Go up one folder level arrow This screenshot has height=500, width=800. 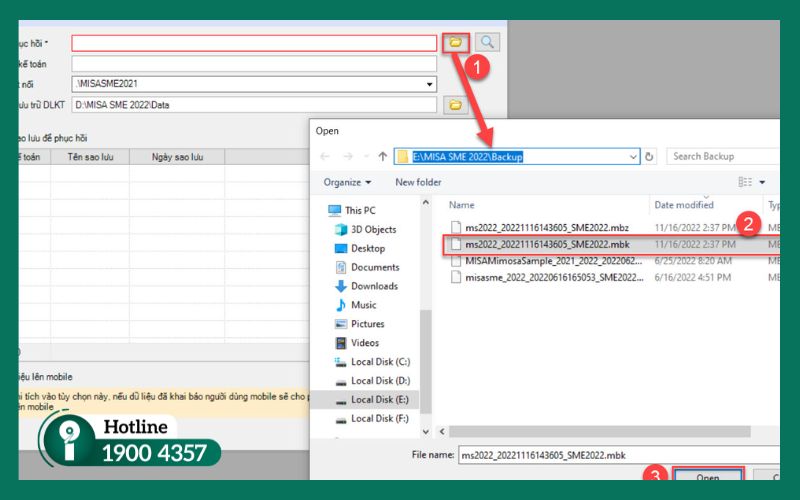click(383, 156)
